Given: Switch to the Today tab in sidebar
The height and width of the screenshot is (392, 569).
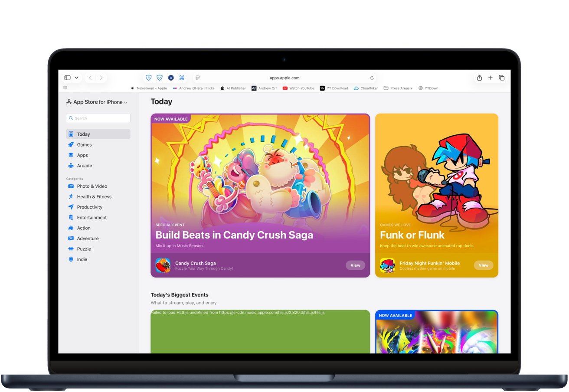Looking at the screenshot, I should pyautogui.click(x=84, y=134).
